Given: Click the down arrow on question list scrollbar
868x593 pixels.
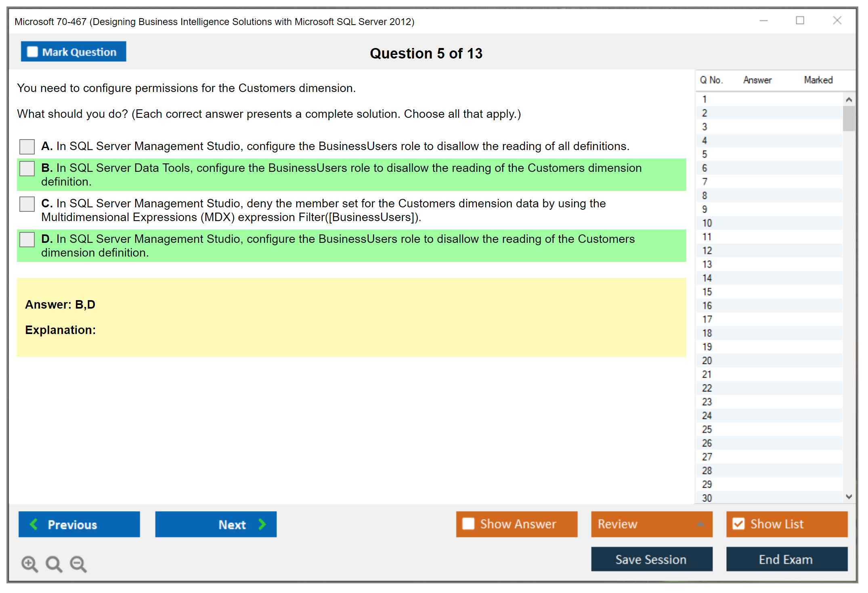Looking at the screenshot, I should coord(849,497).
